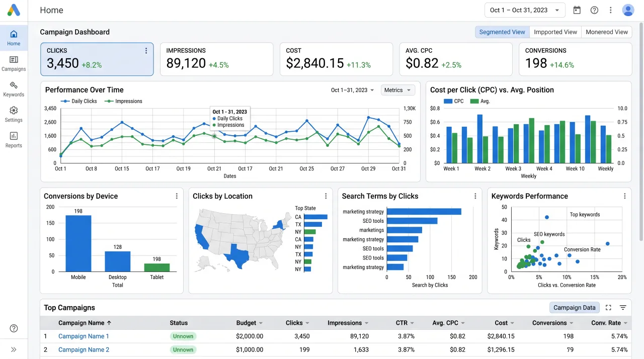Open the top bar three-dot menu
The image size is (644, 359).
tap(611, 10)
